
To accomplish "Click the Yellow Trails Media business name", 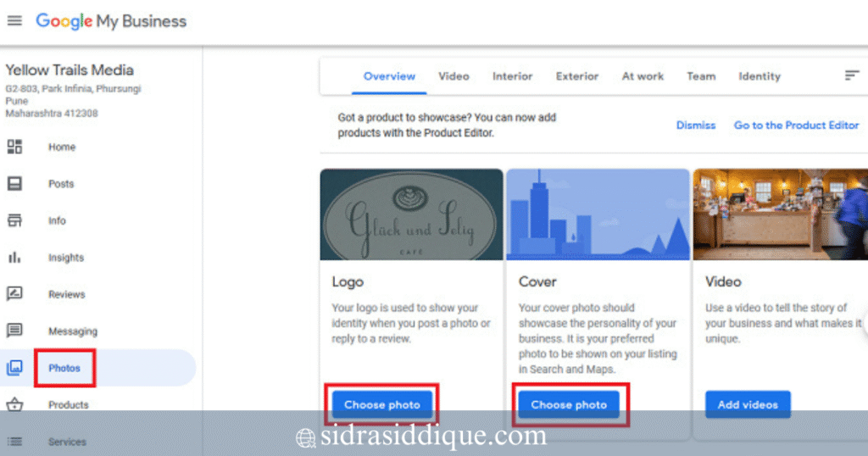I will click(x=70, y=70).
